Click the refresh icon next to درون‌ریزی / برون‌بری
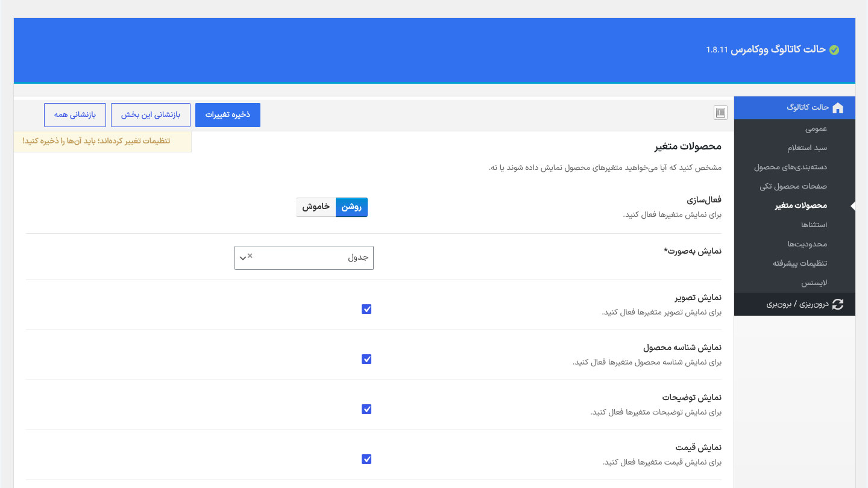Screen dimensions: 868x488 coord(838,304)
